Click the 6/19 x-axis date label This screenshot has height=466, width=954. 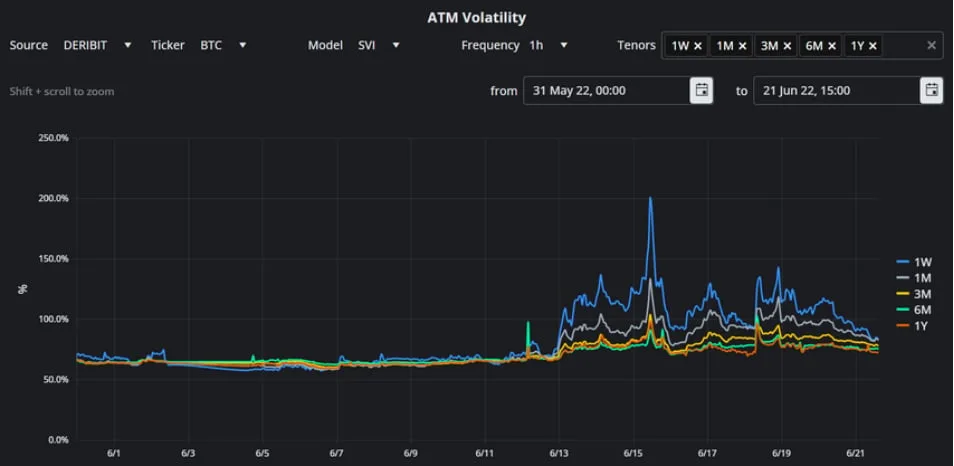pyautogui.click(x=782, y=454)
